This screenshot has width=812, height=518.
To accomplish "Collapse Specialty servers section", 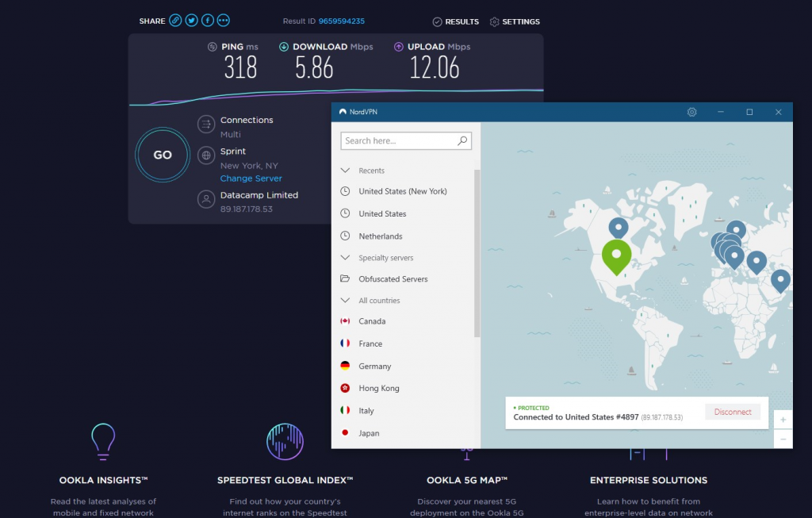I will (345, 258).
